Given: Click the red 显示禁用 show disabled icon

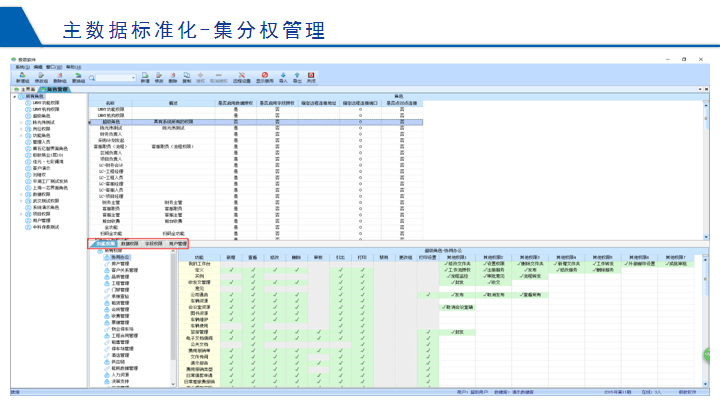Looking at the screenshot, I should coord(264,77).
